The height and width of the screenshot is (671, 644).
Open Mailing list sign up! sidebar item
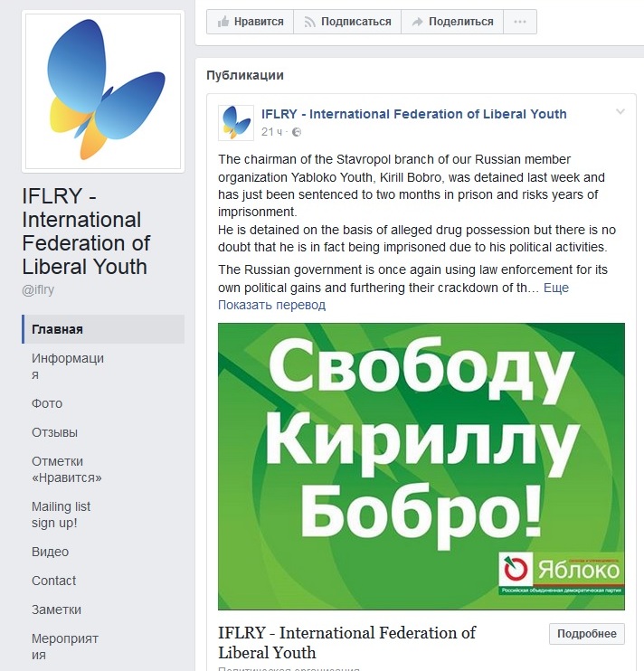pos(61,515)
